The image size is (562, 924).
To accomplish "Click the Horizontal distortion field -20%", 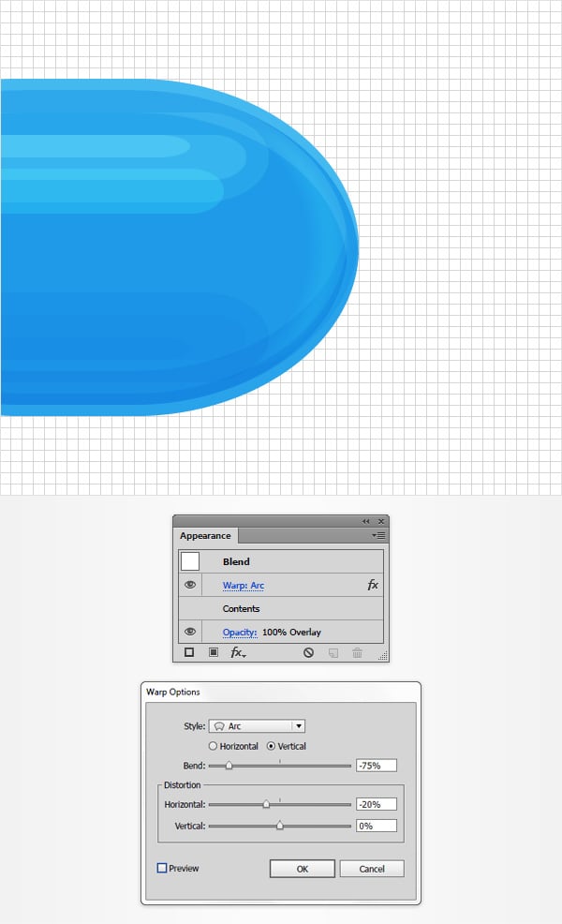I will [x=377, y=804].
